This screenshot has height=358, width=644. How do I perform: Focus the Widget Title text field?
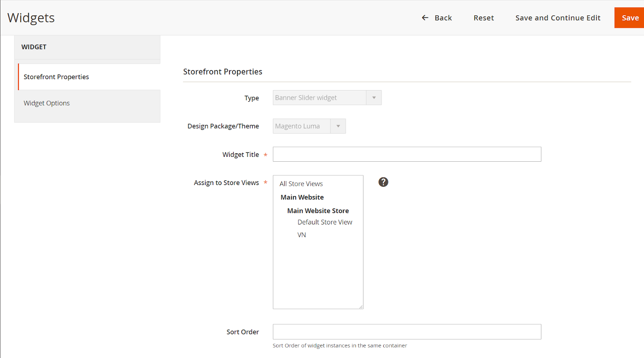pyautogui.click(x=407, y=154)
